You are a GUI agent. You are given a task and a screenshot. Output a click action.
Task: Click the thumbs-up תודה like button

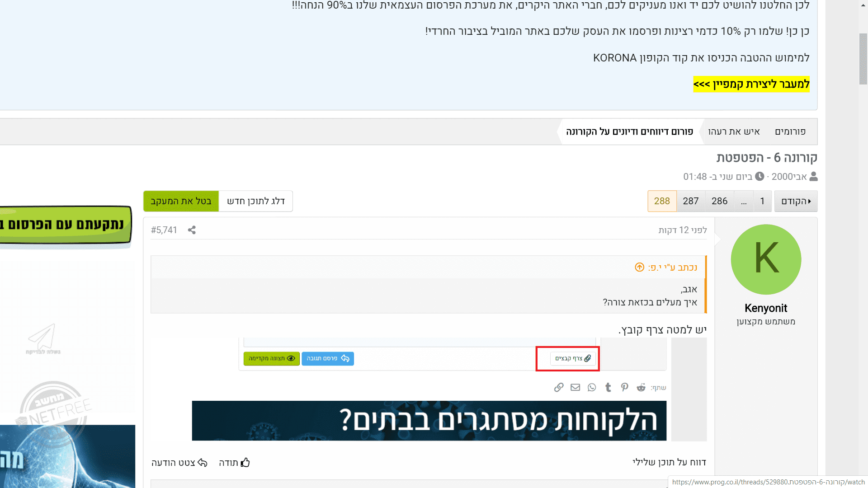(234, 463)
